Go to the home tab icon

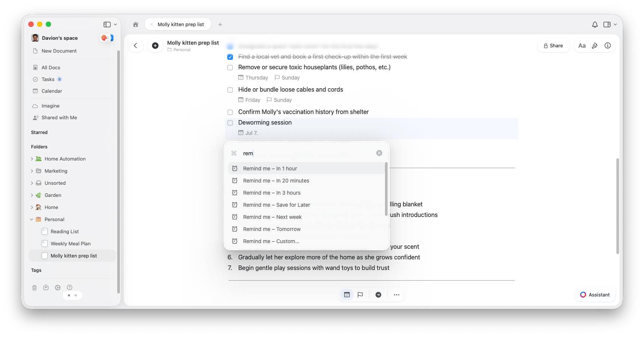(135, 25)
